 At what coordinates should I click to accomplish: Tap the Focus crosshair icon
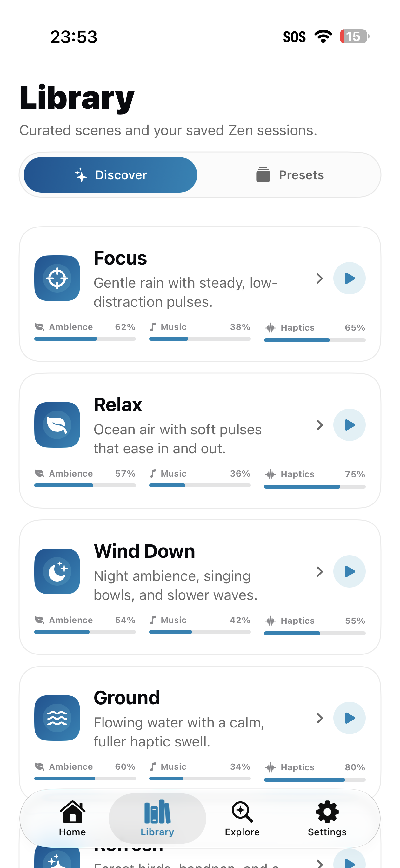pos(57,278)
